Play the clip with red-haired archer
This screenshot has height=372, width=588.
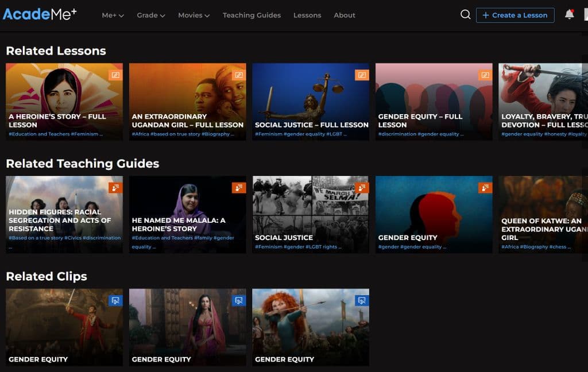click(x=311, y=327)
